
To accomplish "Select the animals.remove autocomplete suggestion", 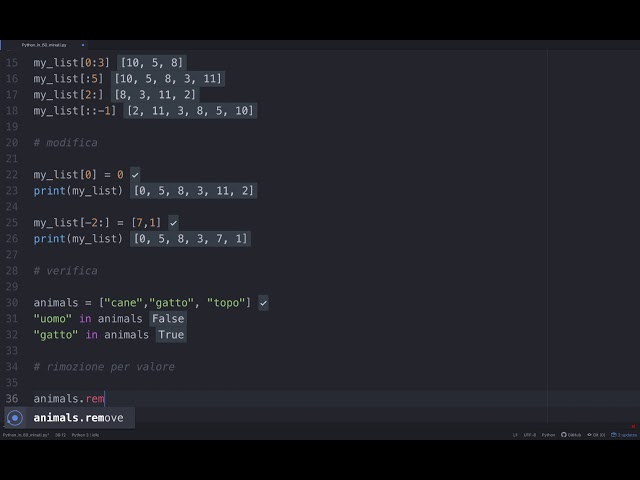I will click(x=69, y=418).
